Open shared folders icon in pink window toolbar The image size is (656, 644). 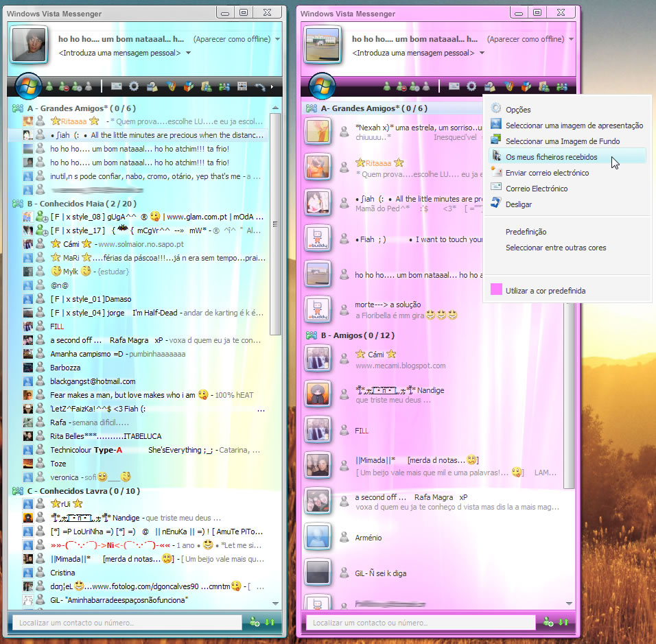click(x=544, y=86)
